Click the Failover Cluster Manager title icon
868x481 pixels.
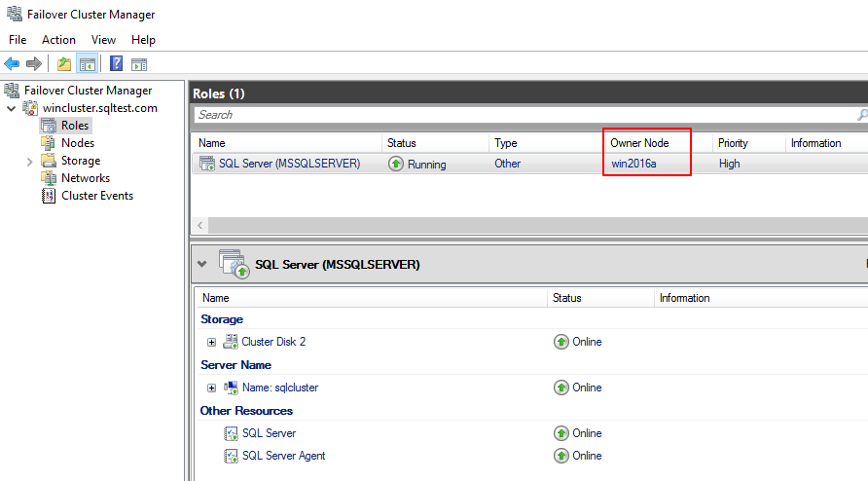15,14
